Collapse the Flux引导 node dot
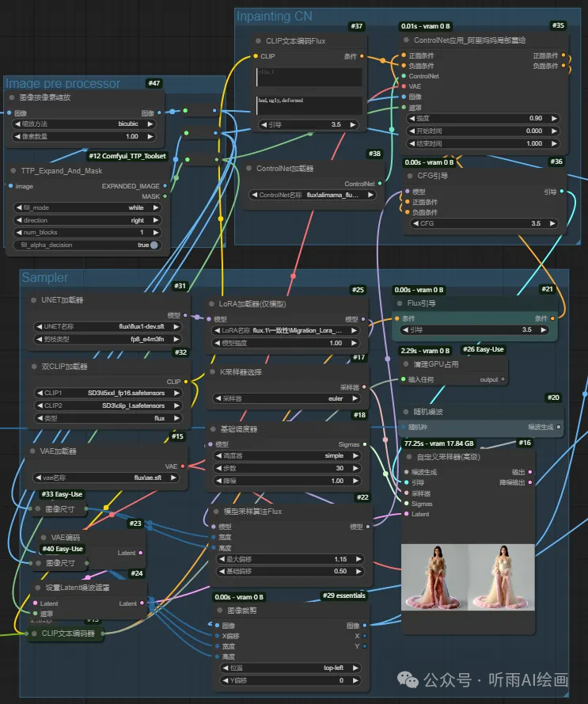 399,303
